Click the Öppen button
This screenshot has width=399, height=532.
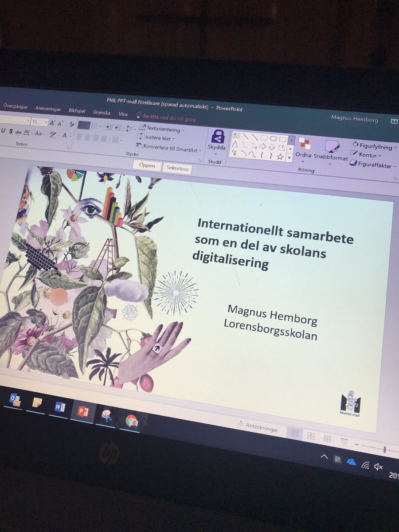point(147,165)
